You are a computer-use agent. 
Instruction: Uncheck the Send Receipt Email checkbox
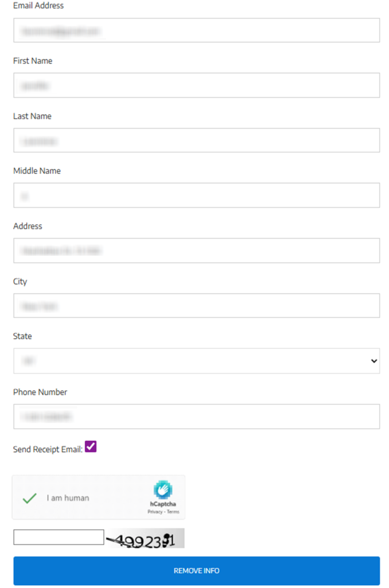coord(90,446)
